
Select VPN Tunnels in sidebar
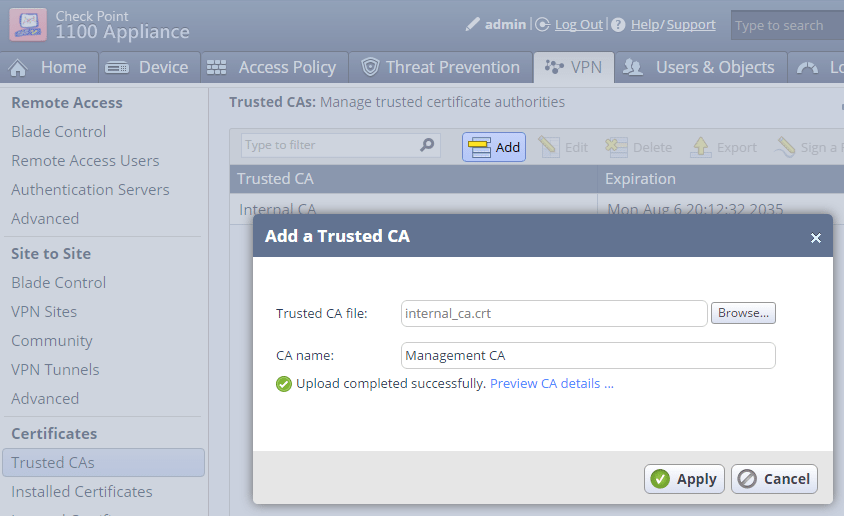(x=55, y=369)
